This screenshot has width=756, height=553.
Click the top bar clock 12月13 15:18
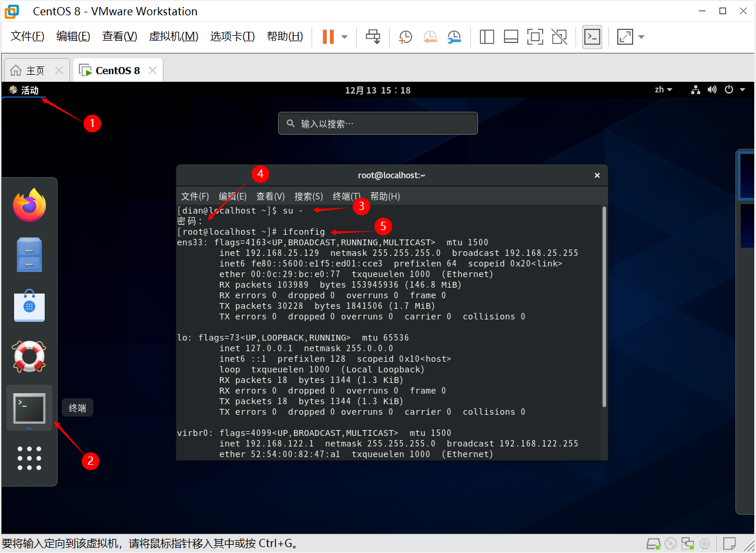coord(377,90)
